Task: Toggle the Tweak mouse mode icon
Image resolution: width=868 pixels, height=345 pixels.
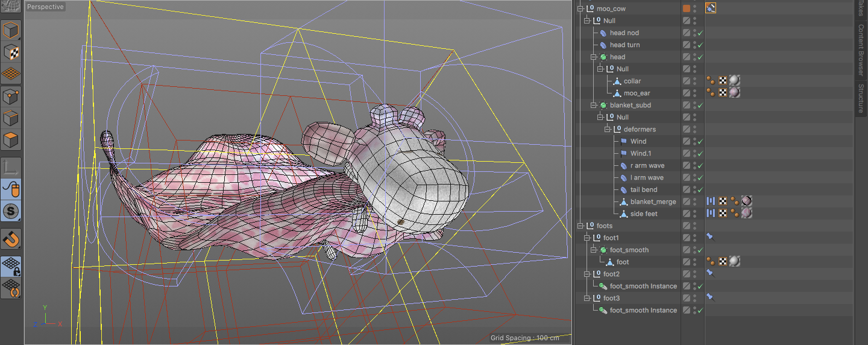Action: (x=11, y=189)
